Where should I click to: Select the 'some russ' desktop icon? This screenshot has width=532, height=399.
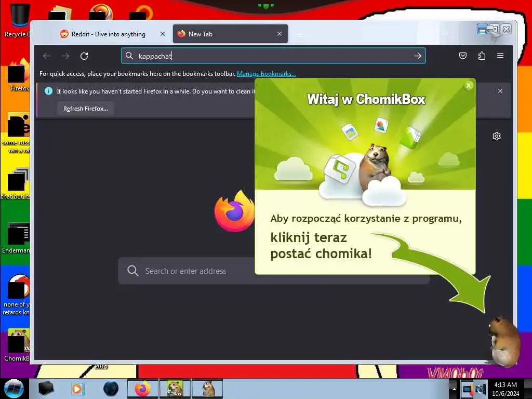pos(16,133)
